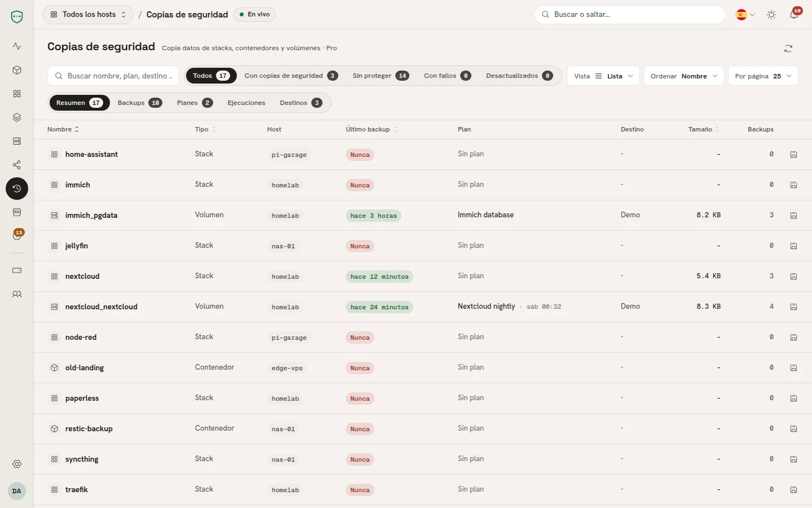Open the four-squares grid icon in the sidebar

[x=17, y=94]
